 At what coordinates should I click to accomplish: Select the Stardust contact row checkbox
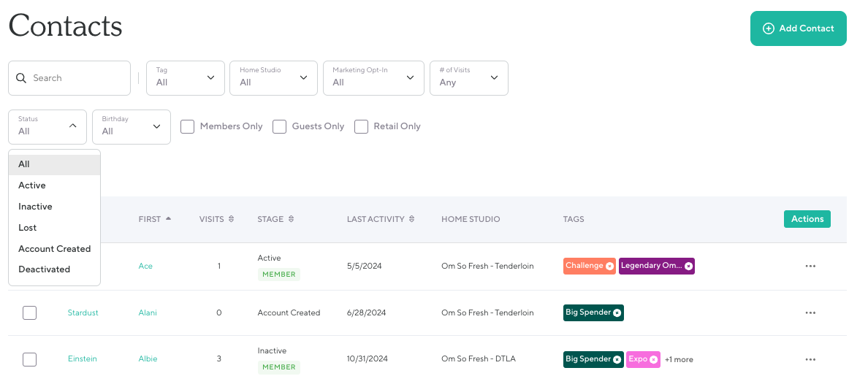(x=29, y=313)
